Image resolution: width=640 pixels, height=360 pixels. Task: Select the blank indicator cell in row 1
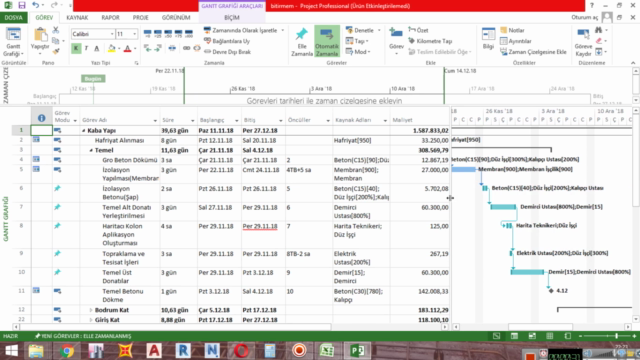click(x=42, y=131)
